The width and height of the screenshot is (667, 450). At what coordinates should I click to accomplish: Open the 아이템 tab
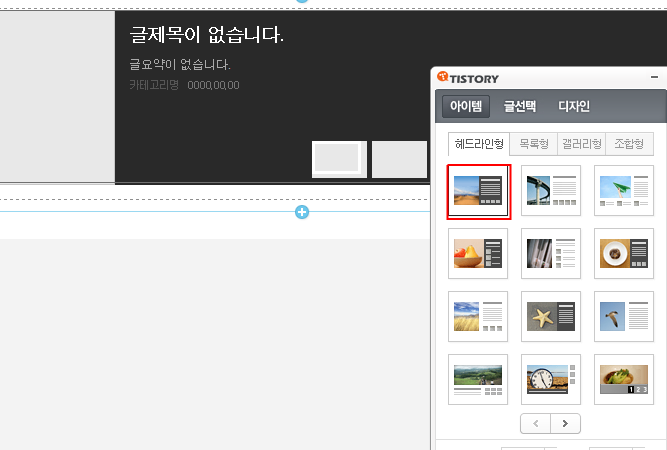coord(466,106)
